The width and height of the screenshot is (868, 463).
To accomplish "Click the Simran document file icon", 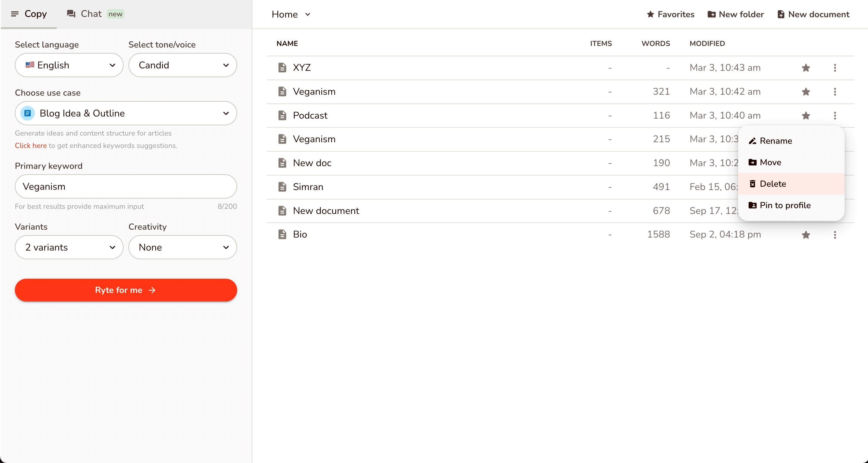I will [x=282, y=187].
